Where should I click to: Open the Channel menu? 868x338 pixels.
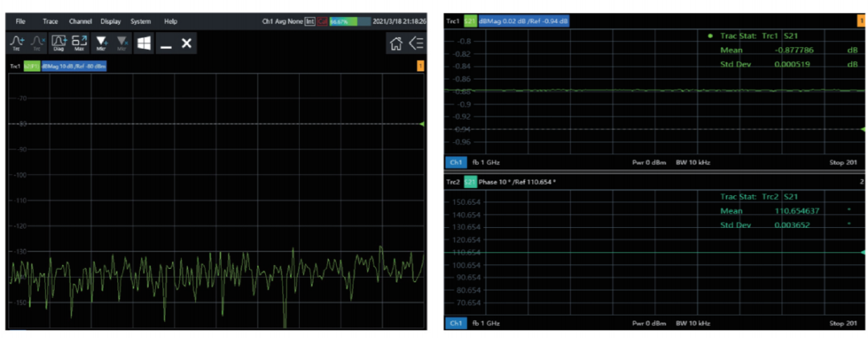coord(80,22)
